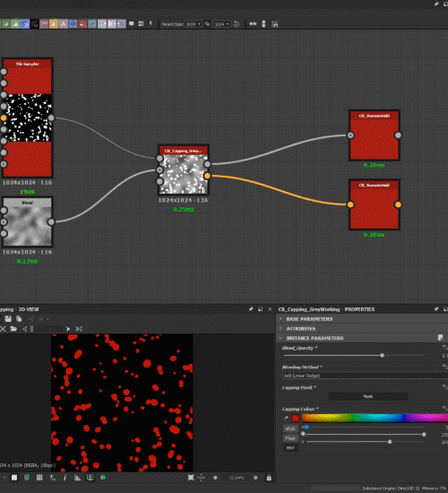
Task: Click the Normal node icon in graph toolbar
Action: [25, 24]
